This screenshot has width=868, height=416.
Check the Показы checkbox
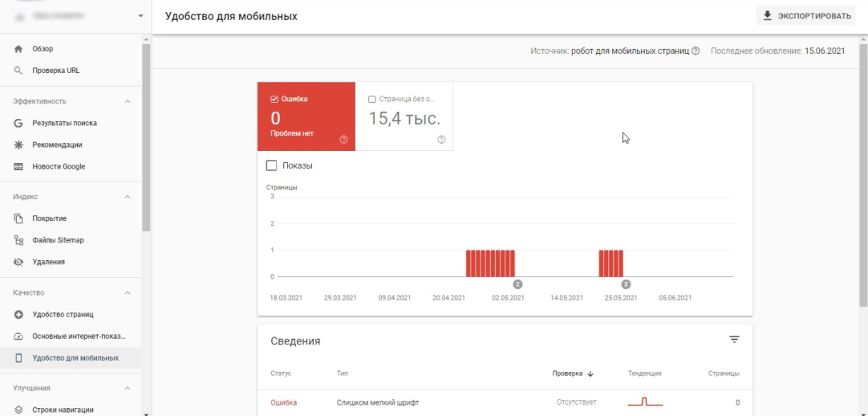tap(271, 165)
